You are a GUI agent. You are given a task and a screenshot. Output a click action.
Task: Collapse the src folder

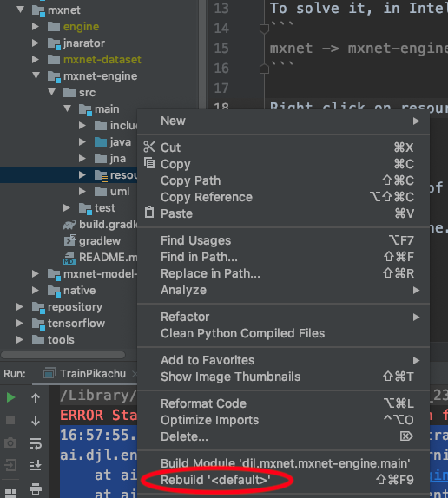click(52, 92)
